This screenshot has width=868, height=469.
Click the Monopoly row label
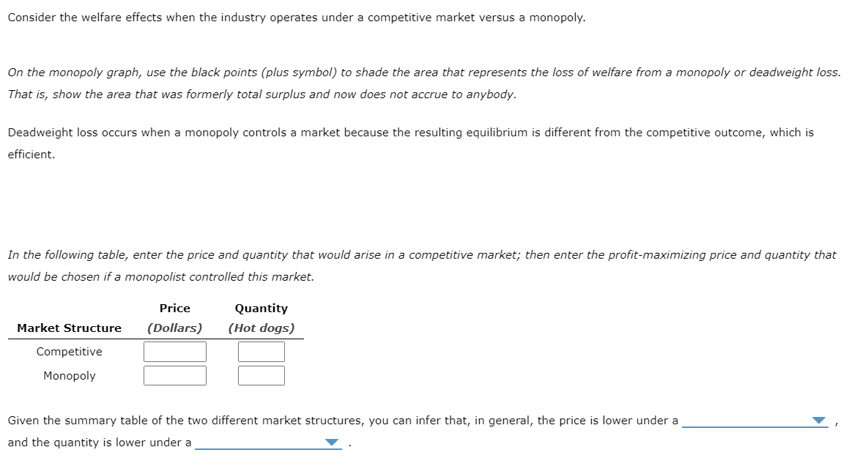(x=69, y=375)
